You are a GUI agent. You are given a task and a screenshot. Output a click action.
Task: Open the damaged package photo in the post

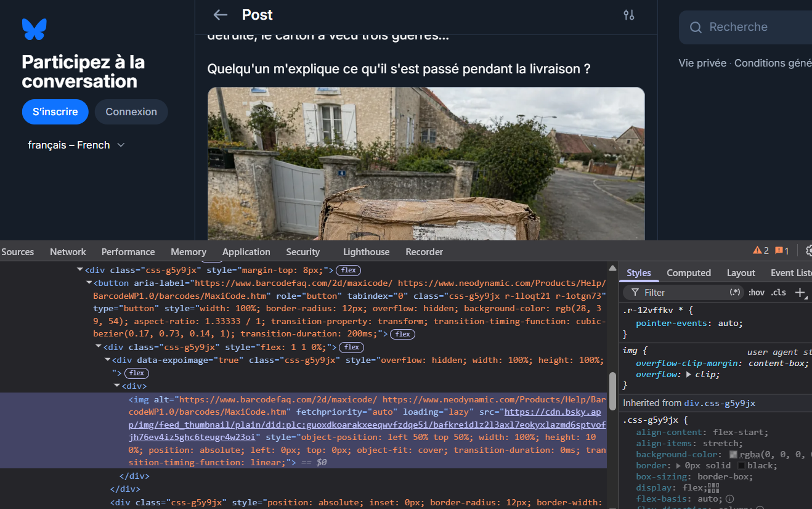(426, 164)
